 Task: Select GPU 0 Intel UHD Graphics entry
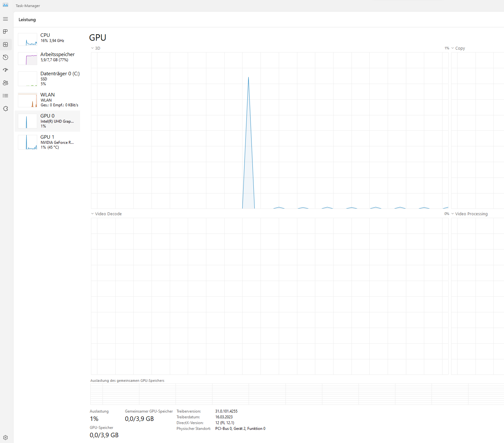[47, 121]
